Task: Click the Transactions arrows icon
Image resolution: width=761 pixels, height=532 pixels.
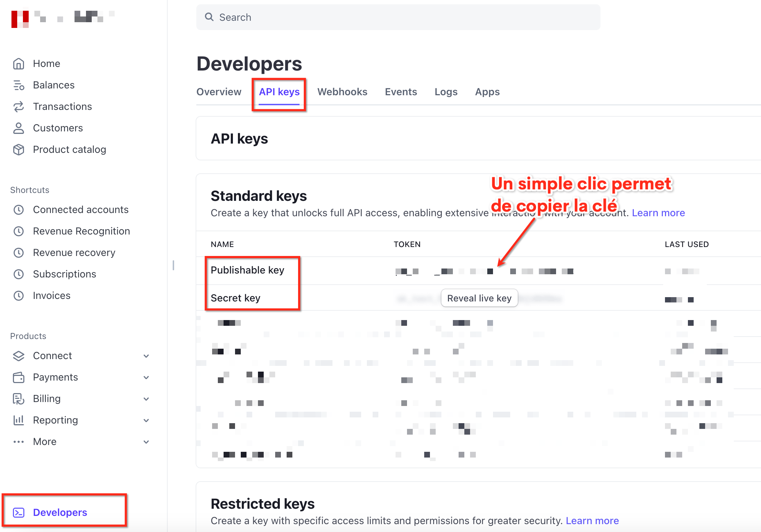Action: [x=19, y=107]
